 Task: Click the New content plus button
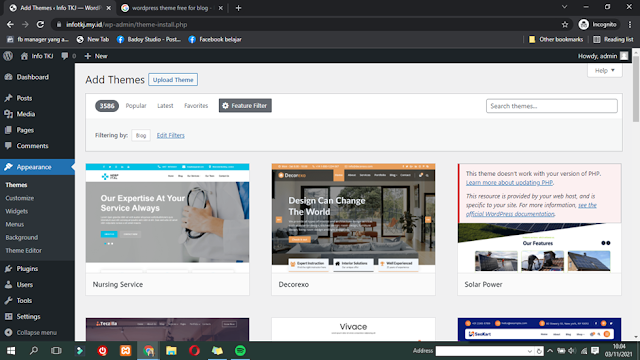tap(96, 56)
